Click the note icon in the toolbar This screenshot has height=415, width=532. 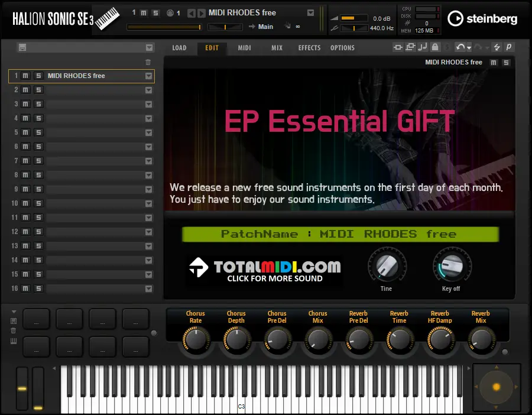point(423,47)
